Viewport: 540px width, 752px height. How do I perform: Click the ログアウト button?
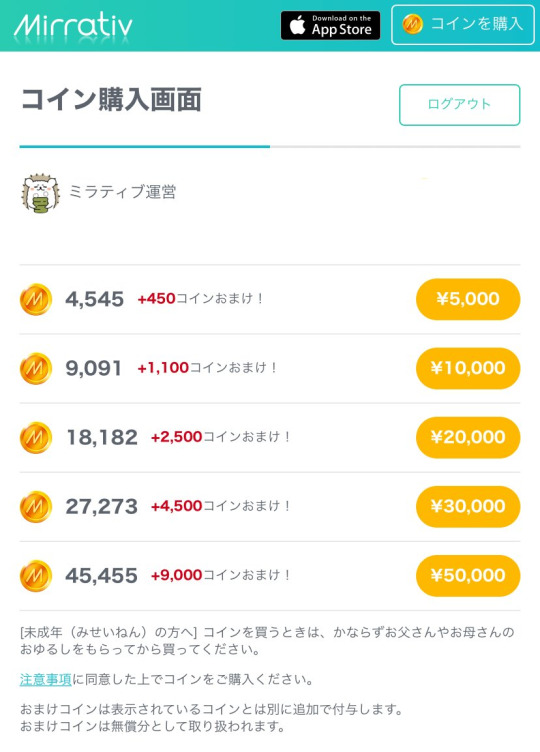[459, 105]
